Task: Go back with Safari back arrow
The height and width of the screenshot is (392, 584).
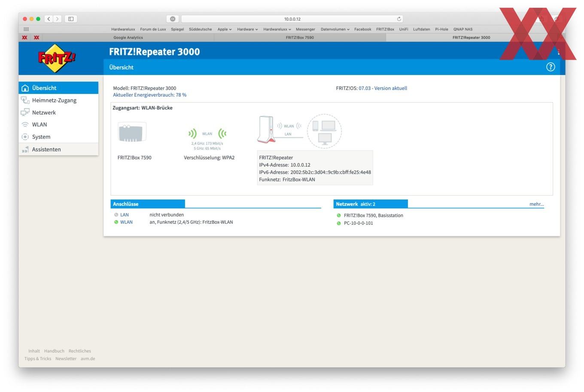Action: click(x=49, y=19)
